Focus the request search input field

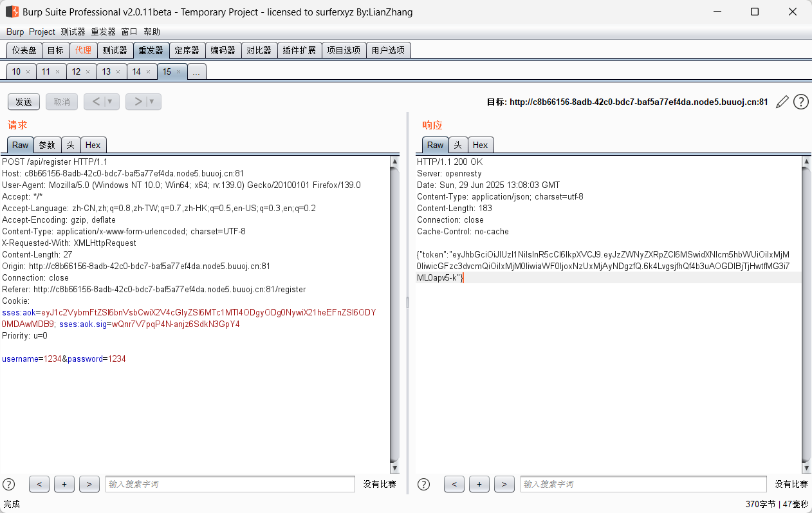(230, 484)
